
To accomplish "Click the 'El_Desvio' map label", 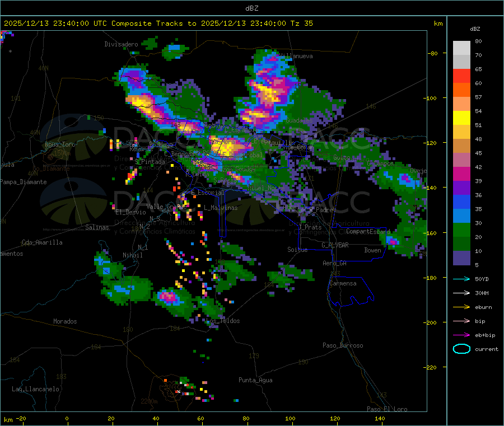I will pyautogui.click(x=130, y=212).
